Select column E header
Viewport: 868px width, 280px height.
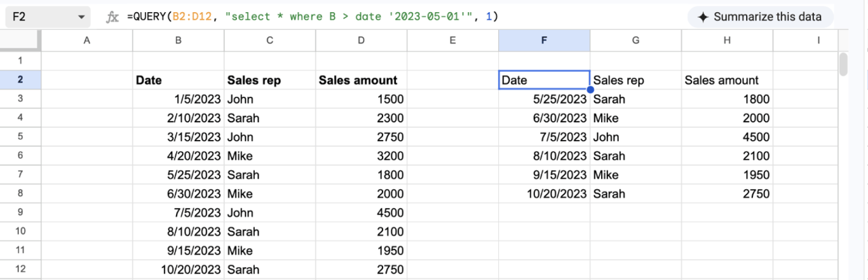(x=453, y=40)
